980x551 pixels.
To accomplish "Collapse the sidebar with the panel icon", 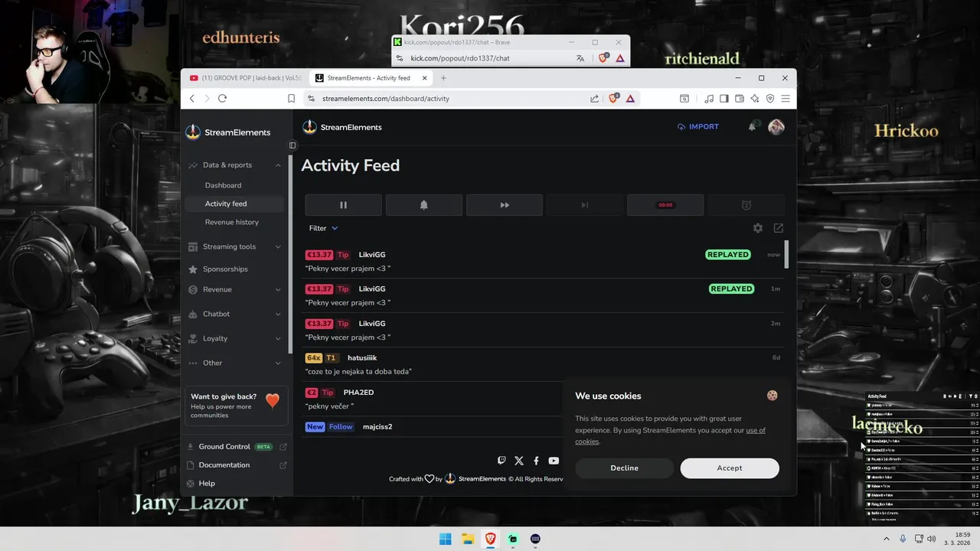I will (292, 145).
